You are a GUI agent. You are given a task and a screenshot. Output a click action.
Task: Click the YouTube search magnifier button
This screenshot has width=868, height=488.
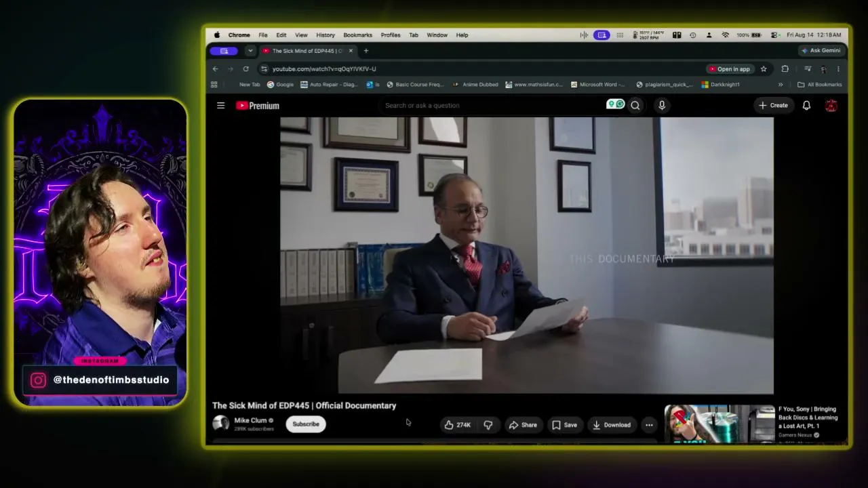[x=635, y=105]
